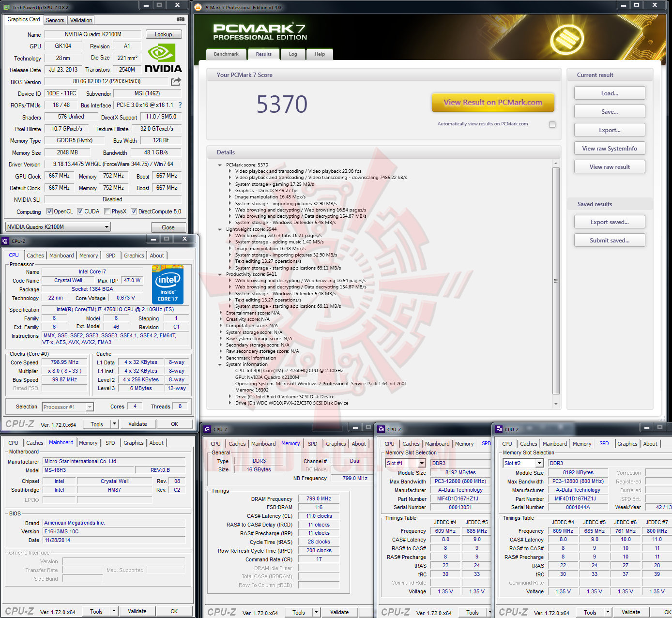Screen dimensions: 672x618
Task: Click the BIOS Version value E16H3IMS.10C
Action: click(x=114, y=531)
